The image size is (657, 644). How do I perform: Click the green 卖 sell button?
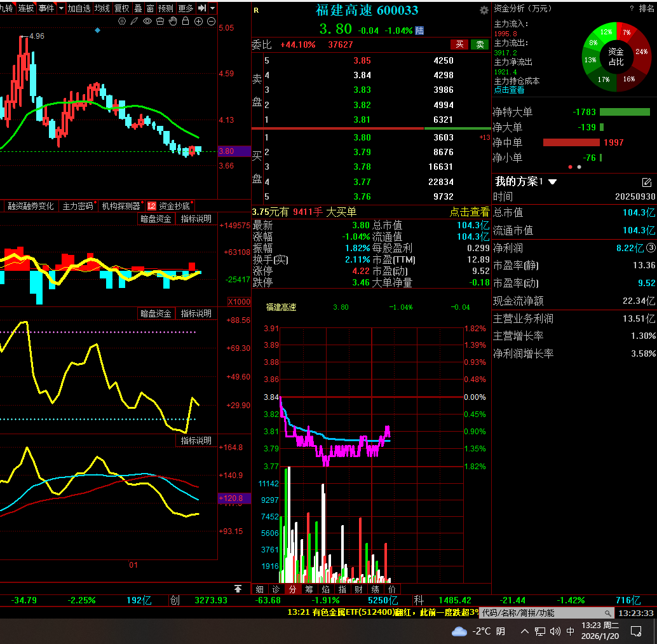(x=480, y=45)
